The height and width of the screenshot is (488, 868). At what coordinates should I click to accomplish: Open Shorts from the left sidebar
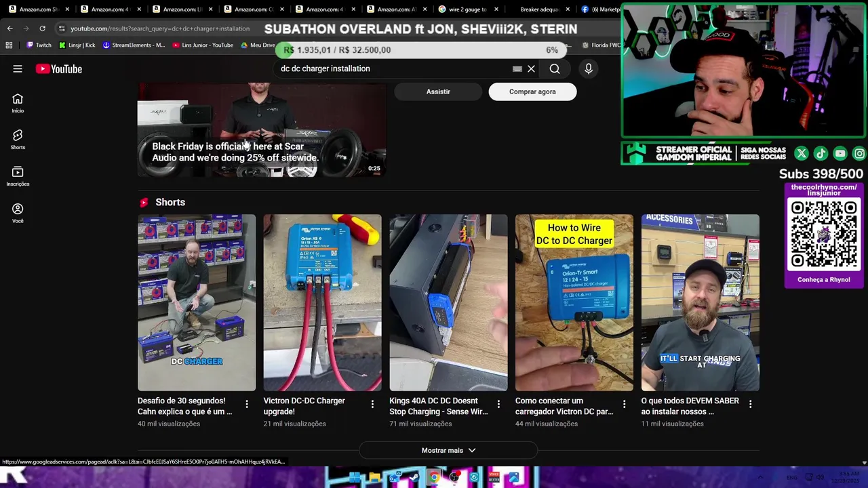[x=18, y=140]
